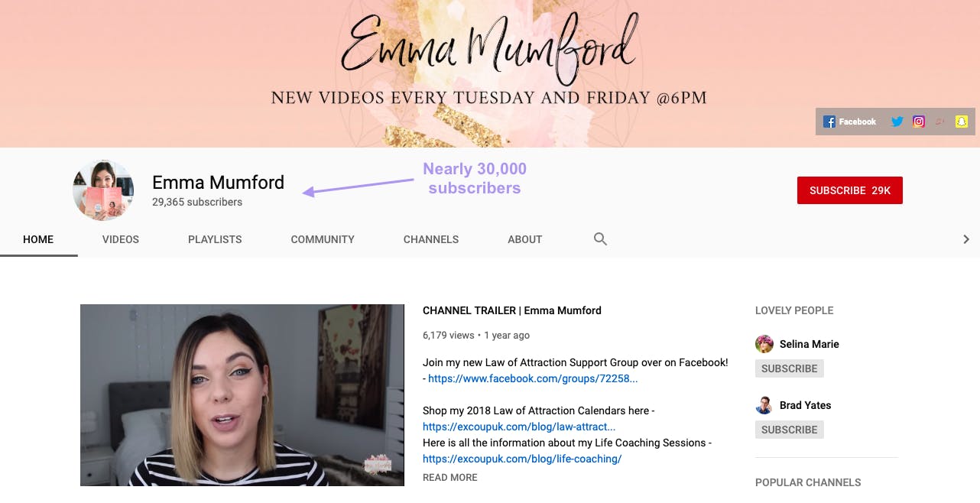980x503 pixels.
Task: Open Brad Yates' channel avatar
Action: point(764,405)
